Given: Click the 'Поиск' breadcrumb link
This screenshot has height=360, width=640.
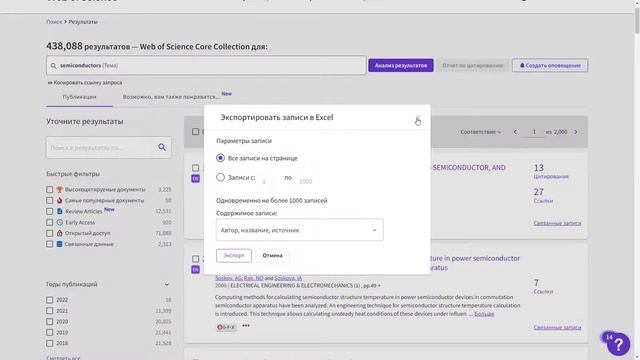Looking at the screenshot, I should click(54, 22).
